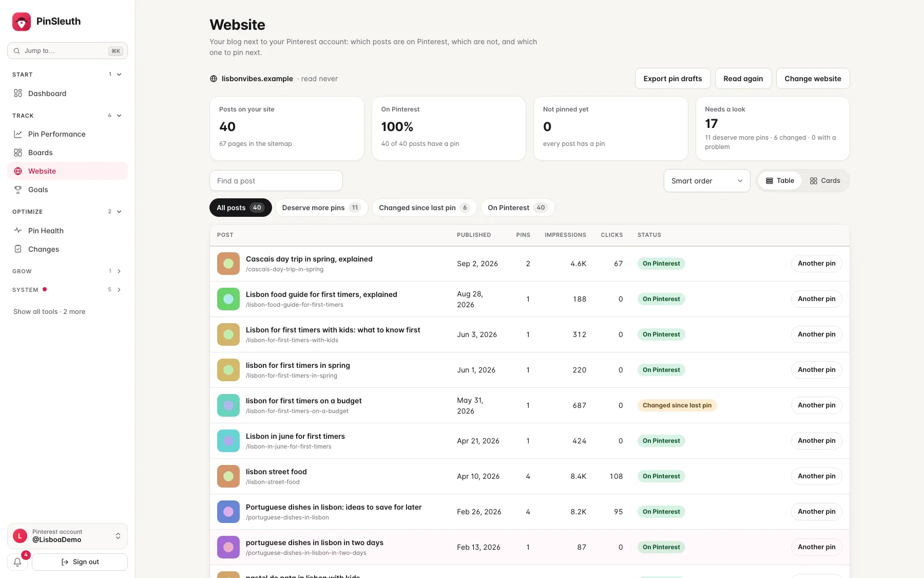Image resolution: width=924 pixels, height=578 pixels.
Task: Open the Dashboard grid icon
Action: click(x=18, y=94)
